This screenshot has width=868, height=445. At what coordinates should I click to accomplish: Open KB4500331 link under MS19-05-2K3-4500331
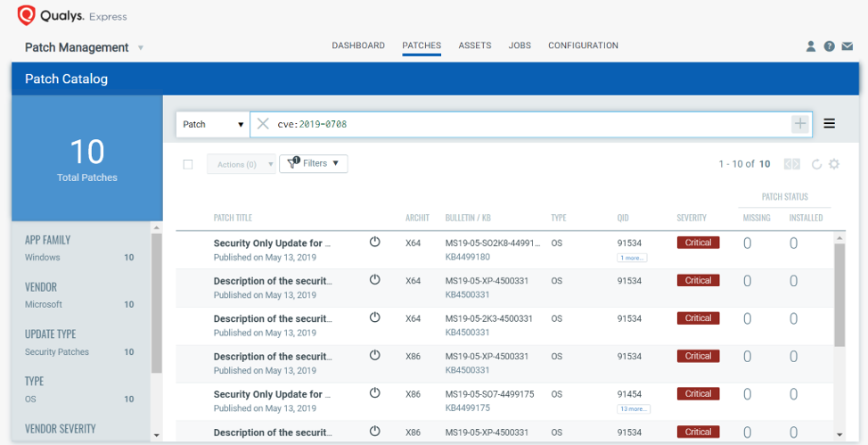click(x=467, y=333)
